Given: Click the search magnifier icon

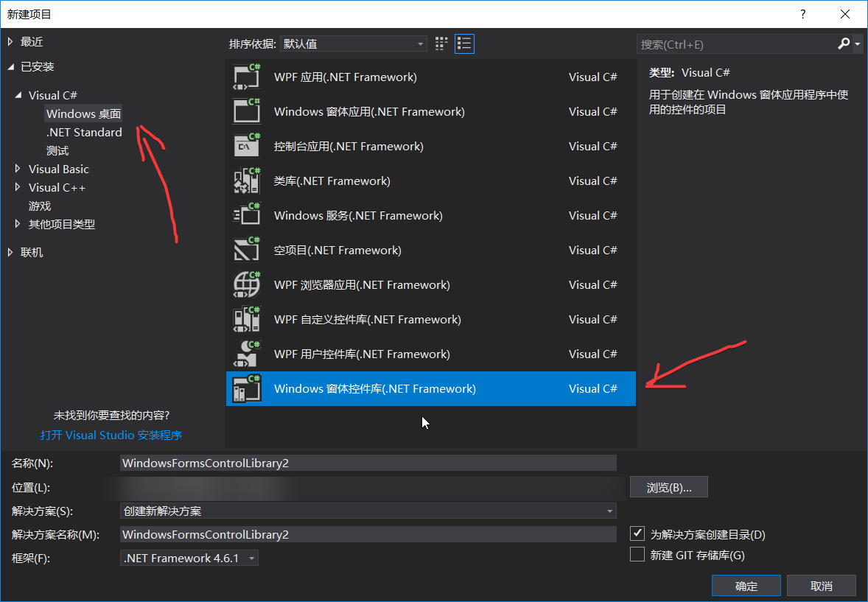Looking at the screenshot, I should [x=843, y=43].
